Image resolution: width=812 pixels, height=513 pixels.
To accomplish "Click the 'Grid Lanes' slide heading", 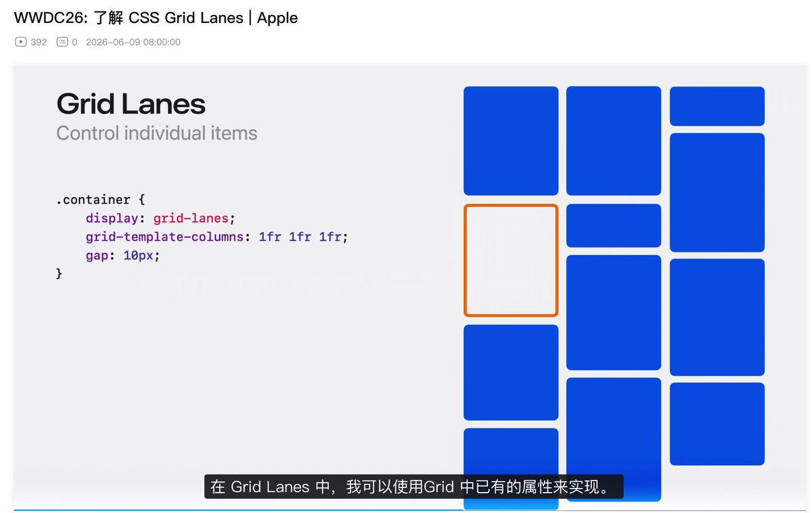I will (x=131, y=104).
